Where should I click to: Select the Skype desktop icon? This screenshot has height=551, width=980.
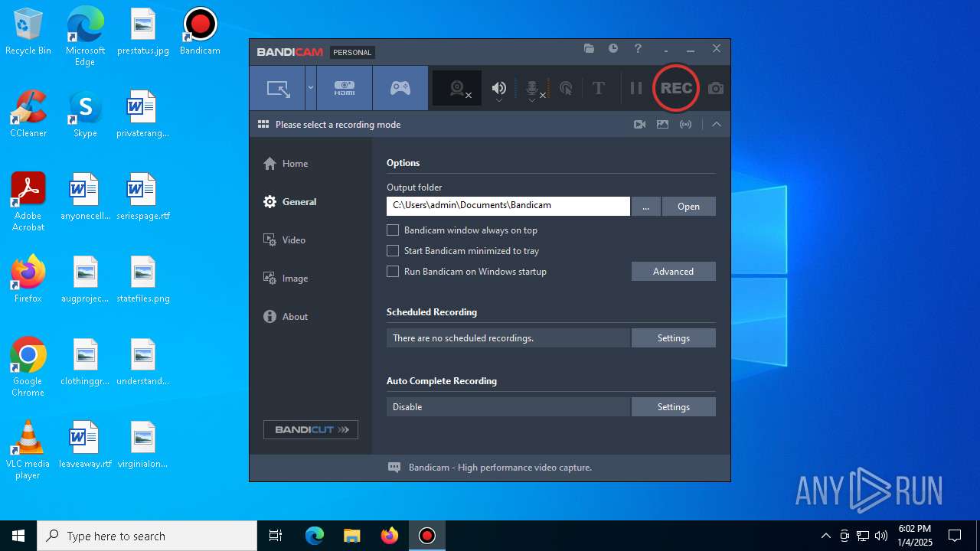point(85,115)
